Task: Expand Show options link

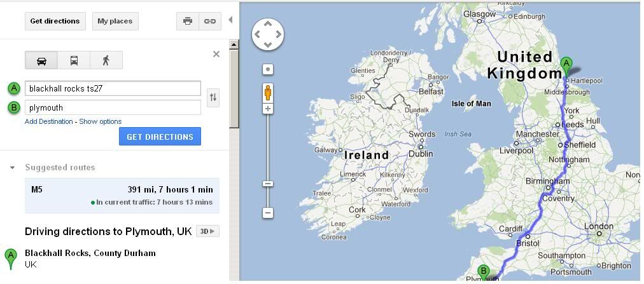Action: pyautogui.click(x=100, y=121)
